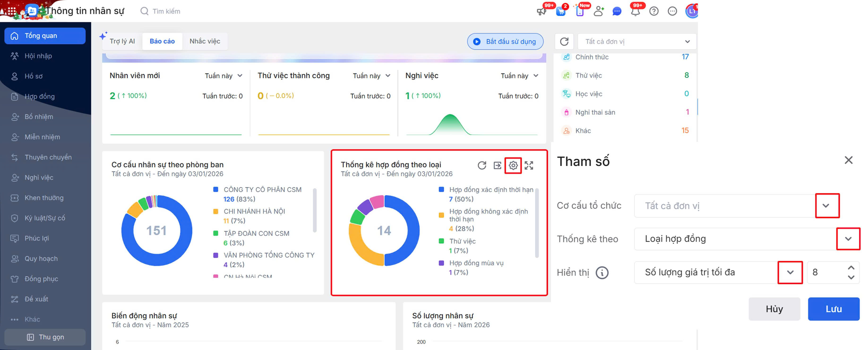Click the help question mark icon
Viewport: 868px width, 350px height.
654,12
